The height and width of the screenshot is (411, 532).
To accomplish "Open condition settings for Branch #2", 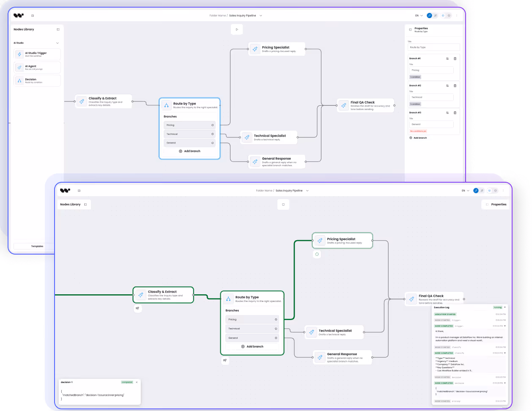I will (x=447, y=85).
